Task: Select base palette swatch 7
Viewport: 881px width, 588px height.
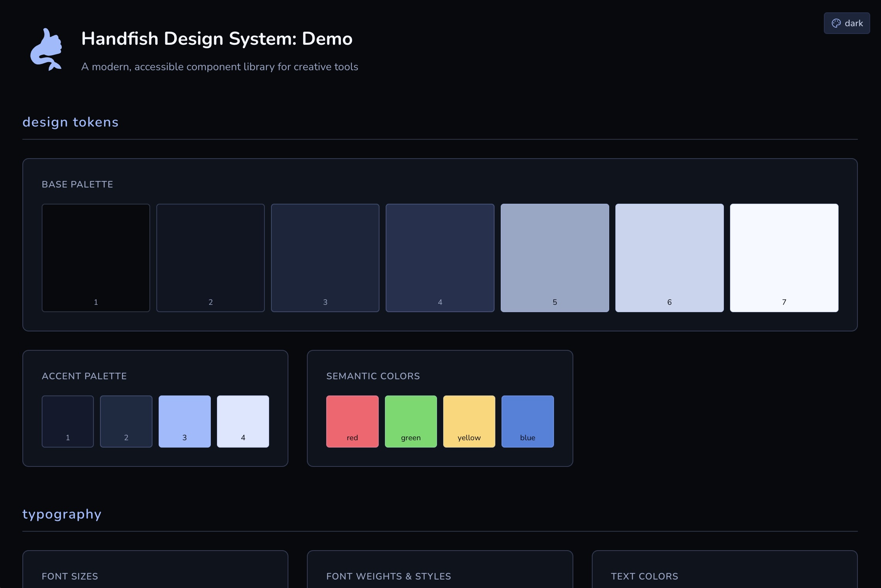Action: tap(784, 258)
